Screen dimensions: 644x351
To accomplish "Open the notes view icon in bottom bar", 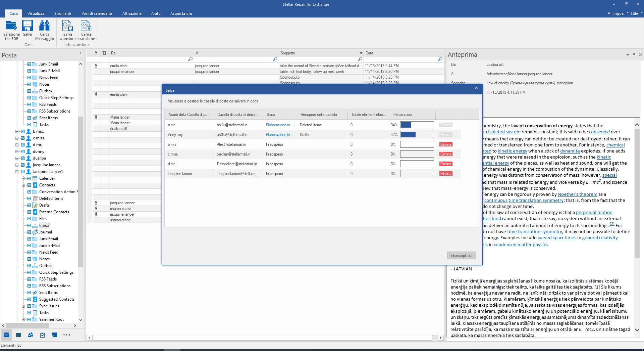I will coord(55,335).
